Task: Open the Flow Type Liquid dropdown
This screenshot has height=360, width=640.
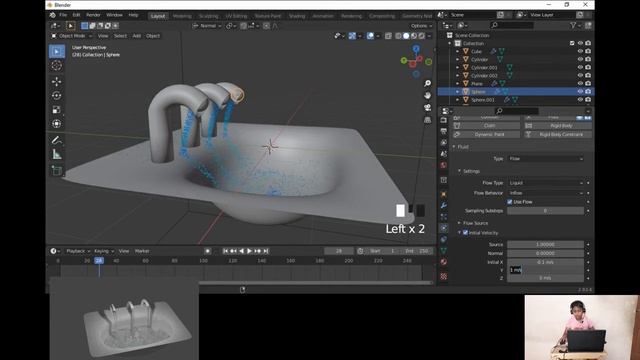Action: point(546,183)
